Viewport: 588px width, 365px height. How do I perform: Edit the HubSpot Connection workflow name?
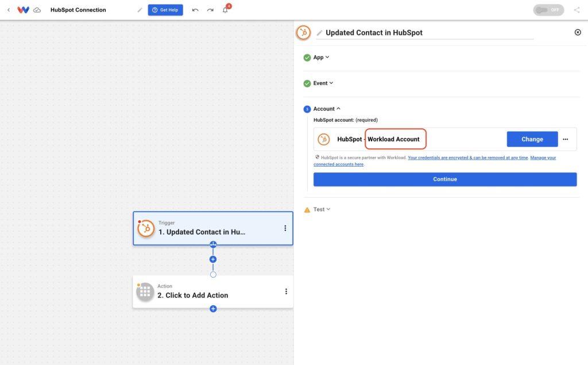pos(140,10)
